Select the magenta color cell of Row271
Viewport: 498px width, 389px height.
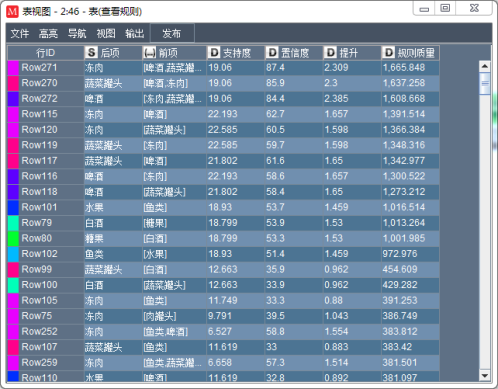coord(13,68)
